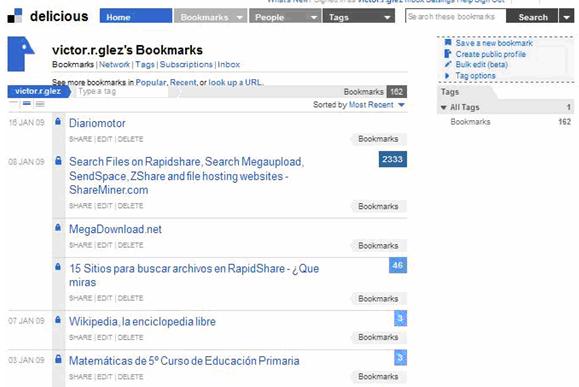Click EDIT under MegaDownload.net
579x387 pixels.
pos(105,245)
